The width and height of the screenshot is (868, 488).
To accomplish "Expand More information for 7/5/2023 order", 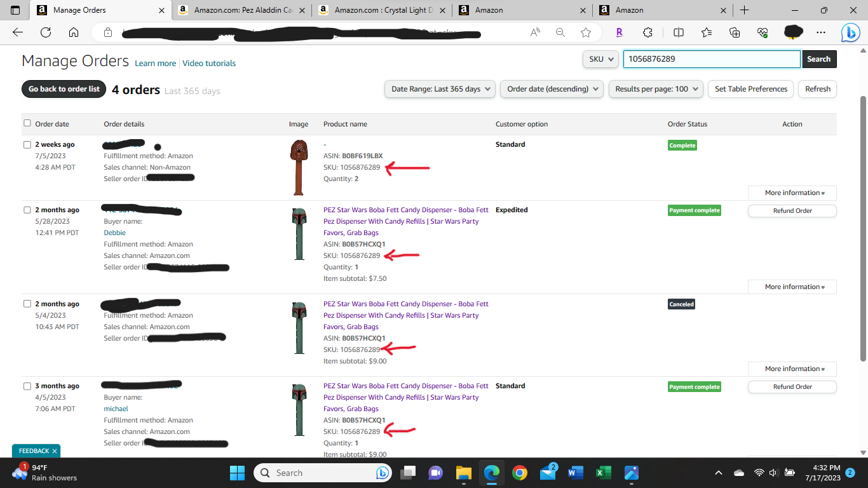I will point(792,193).
